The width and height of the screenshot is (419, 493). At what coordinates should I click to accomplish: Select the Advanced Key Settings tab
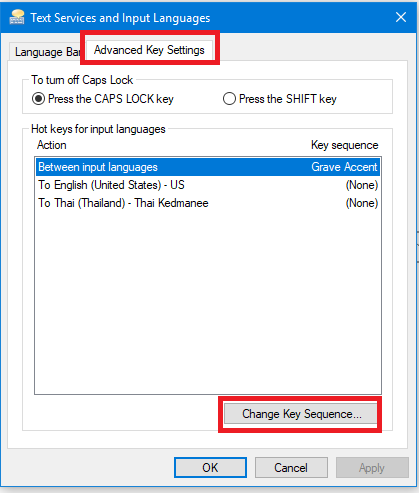pyautogui.click(x=149, y=50)
